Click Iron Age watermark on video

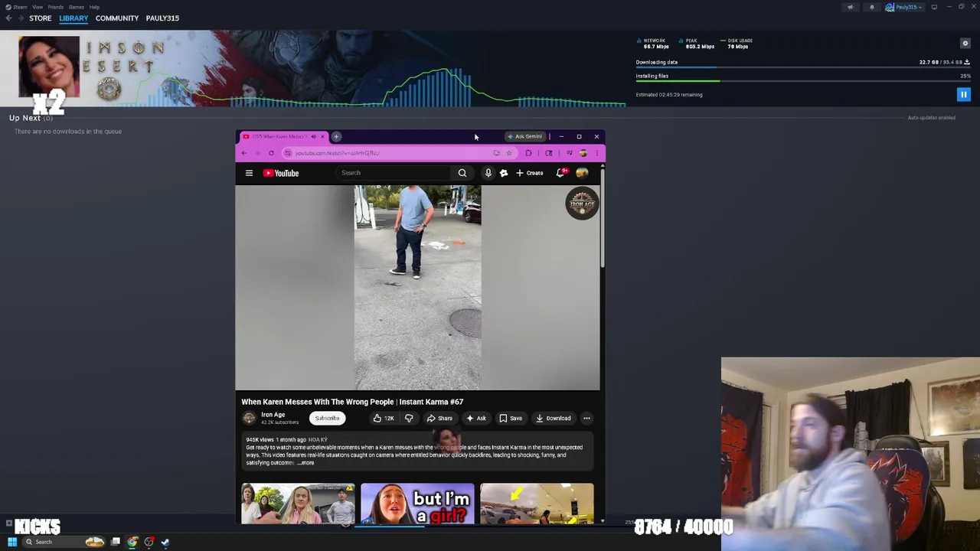click(582, 204)
